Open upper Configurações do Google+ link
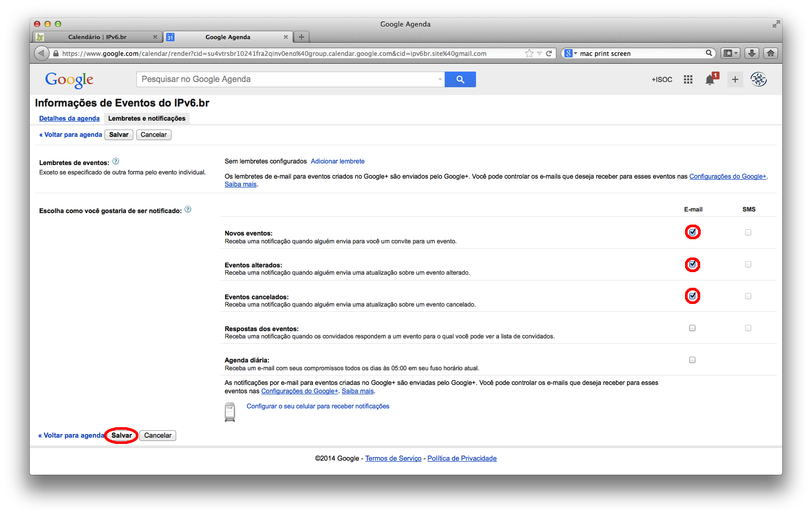 pos(728,177)
